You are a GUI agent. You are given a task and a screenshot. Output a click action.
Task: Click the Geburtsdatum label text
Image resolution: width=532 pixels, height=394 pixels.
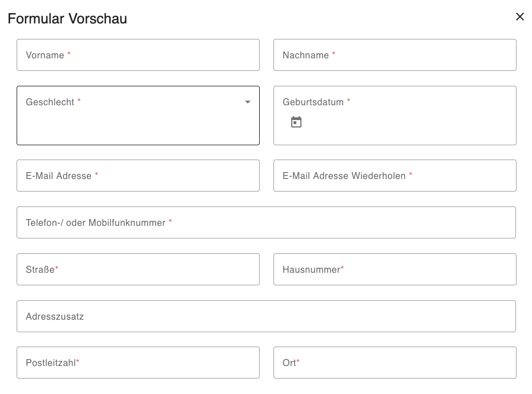tap(313, 102)
